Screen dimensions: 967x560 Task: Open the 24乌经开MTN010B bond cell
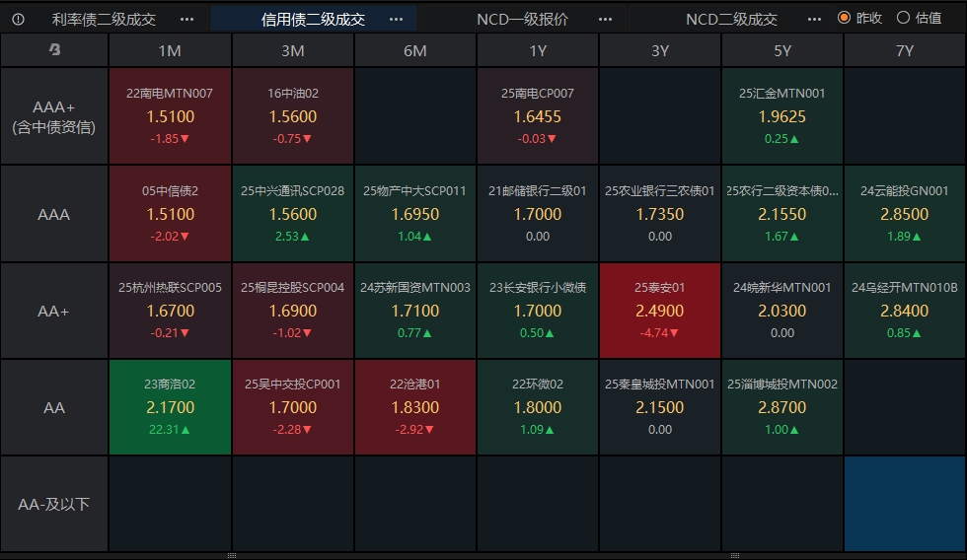pyautogui.click(x=905, y=311)
